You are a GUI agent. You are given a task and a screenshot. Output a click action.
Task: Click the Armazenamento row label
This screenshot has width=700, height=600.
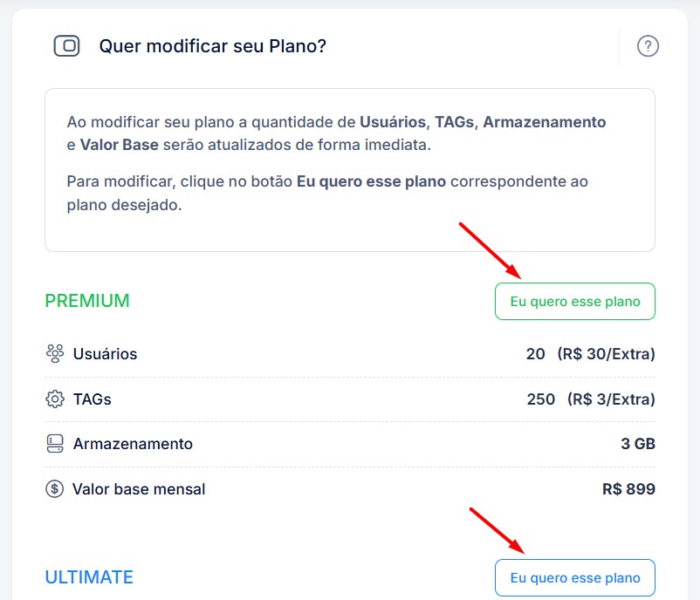[x=133, y=444]
